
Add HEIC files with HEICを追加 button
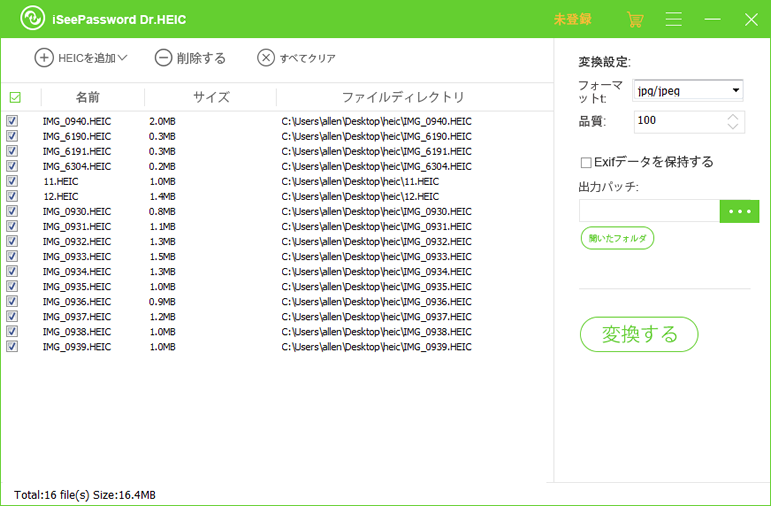81,58
